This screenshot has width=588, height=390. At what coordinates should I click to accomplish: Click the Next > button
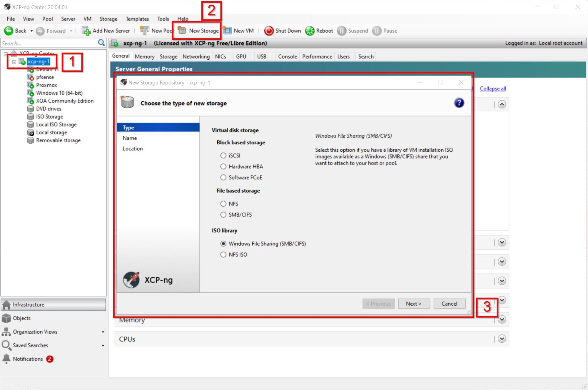pyautogui.click(x=414, y=304)
